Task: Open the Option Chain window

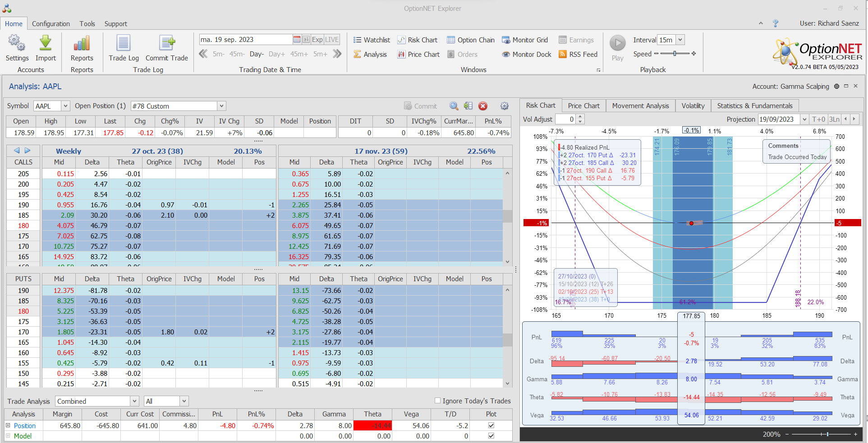Action: point(471,40)
